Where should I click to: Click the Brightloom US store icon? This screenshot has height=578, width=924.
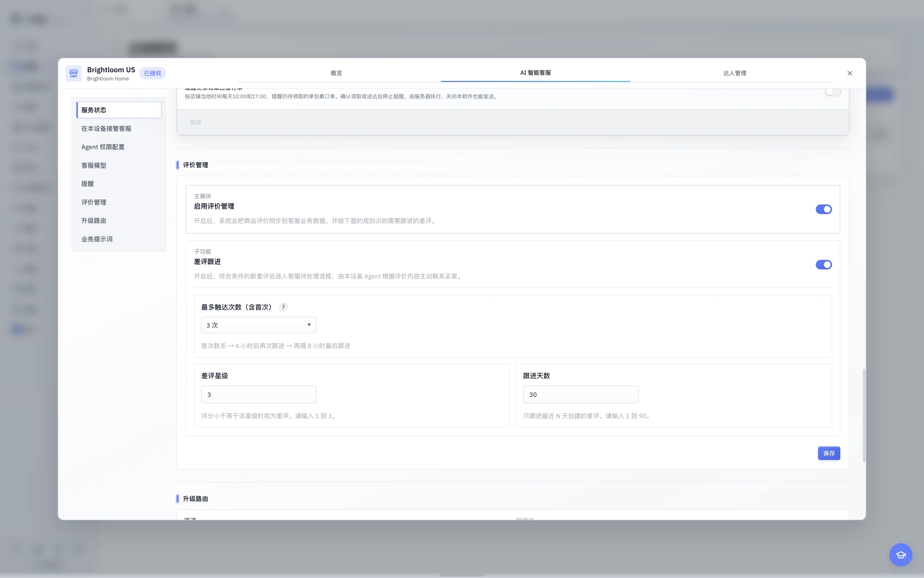pyautogui.click(x=73, y=73)
